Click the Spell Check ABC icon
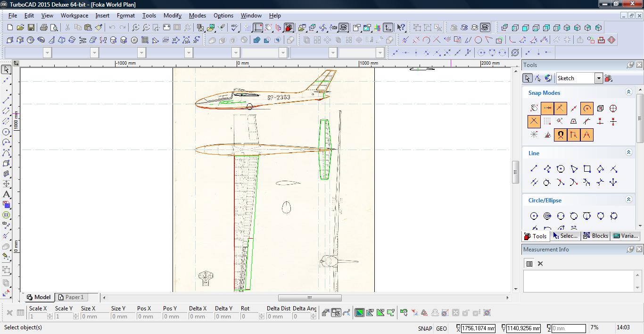The width and height of the screenshot is (644, 334). pos(234,28)
